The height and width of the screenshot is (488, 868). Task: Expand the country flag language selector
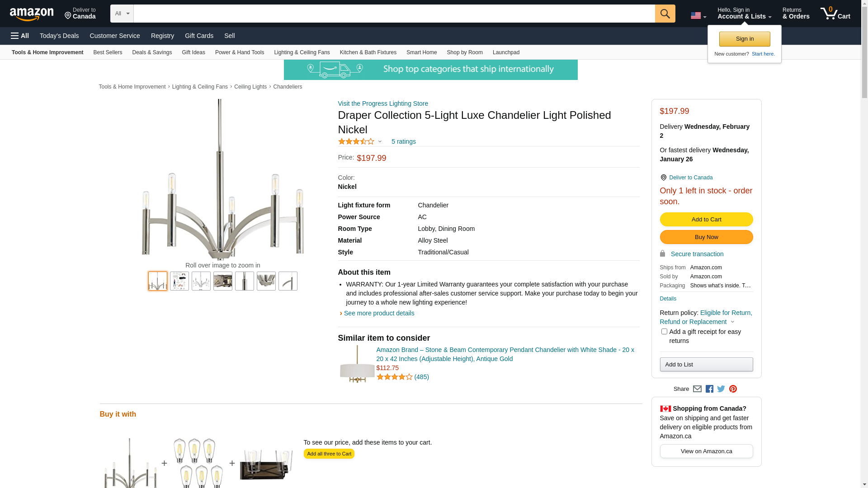[x=698, y=16]
